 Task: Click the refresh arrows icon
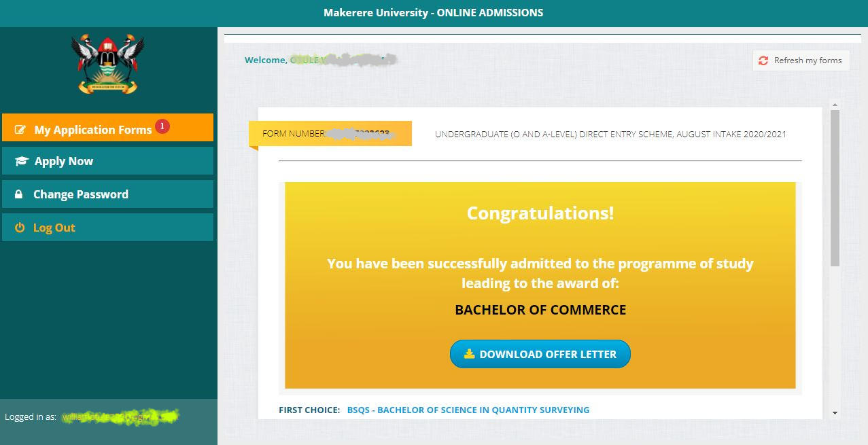(x=763, y=60)
